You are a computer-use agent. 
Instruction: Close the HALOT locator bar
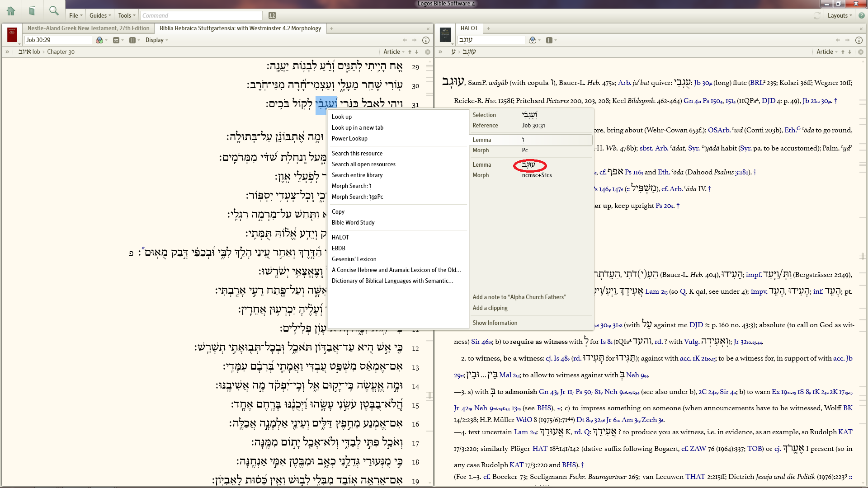[x=861, y=52]
